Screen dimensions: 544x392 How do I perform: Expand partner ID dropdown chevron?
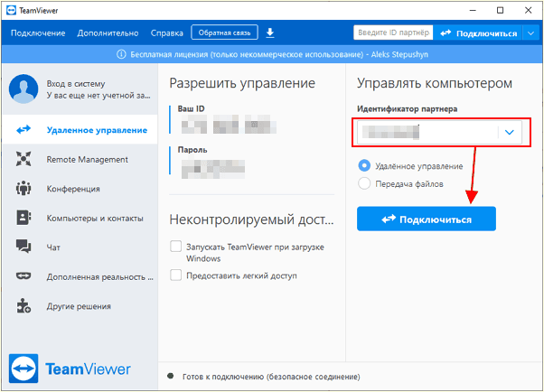[x=510, y=132]
